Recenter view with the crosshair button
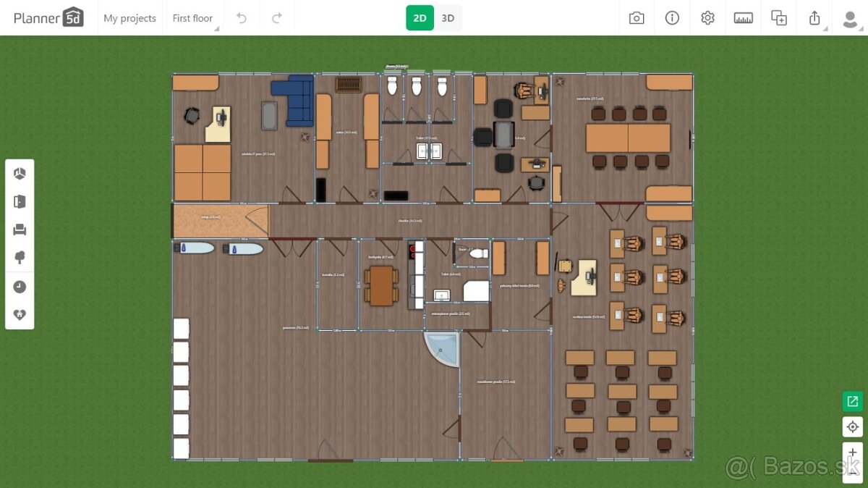The width and height of the screenshot is (868, 488). (x=853, y=426)
